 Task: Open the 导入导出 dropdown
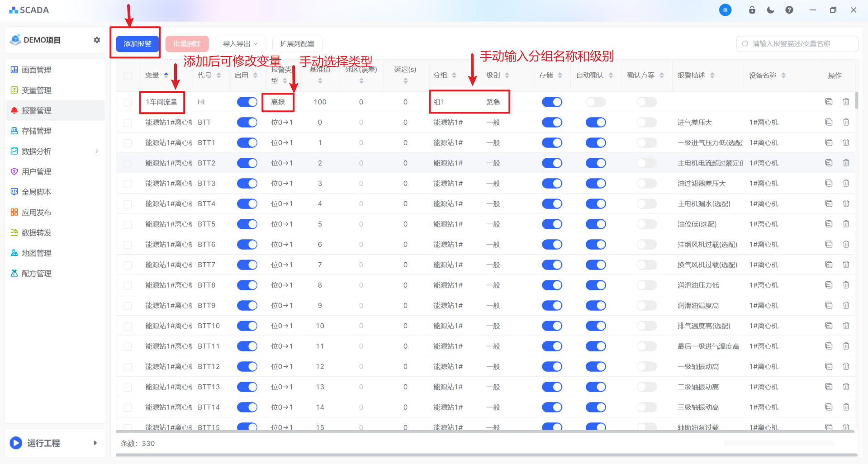240,44
